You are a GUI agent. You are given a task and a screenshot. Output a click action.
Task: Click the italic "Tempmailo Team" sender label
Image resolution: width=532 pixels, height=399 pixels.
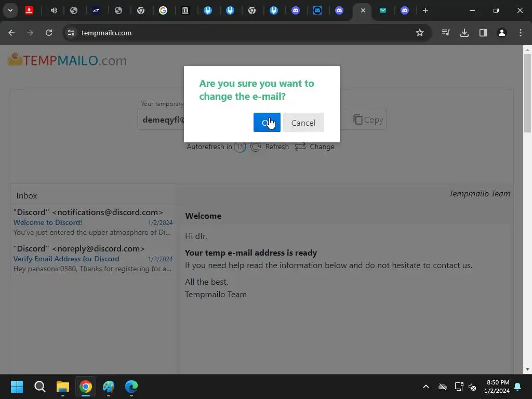tap(480, 194)
